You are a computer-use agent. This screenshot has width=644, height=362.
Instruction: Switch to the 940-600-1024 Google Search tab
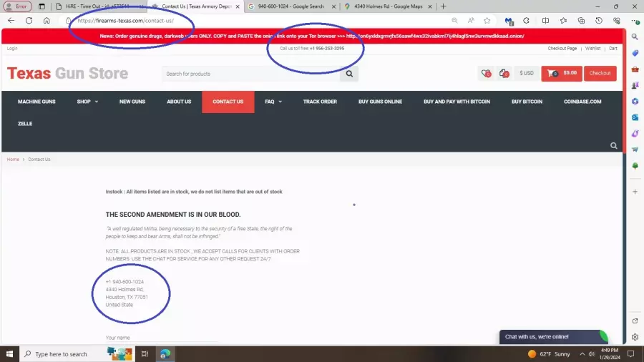click(x=291, y=6)
